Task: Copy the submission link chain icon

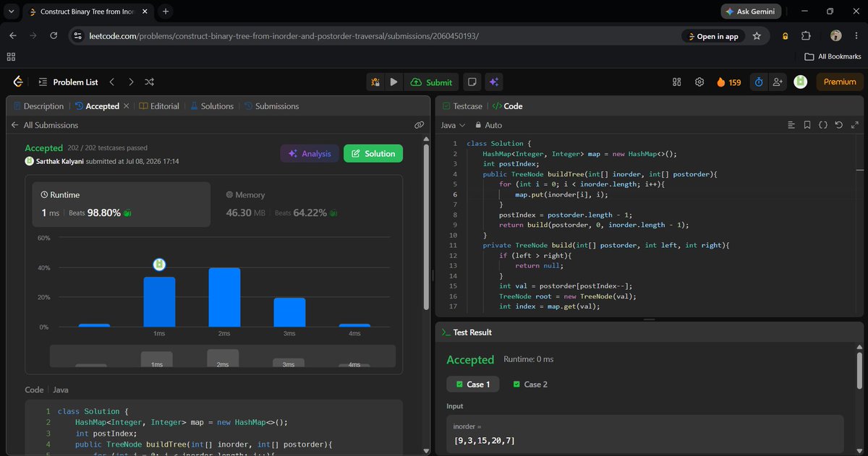Action: pyautogui.click(x=419, y=125)
